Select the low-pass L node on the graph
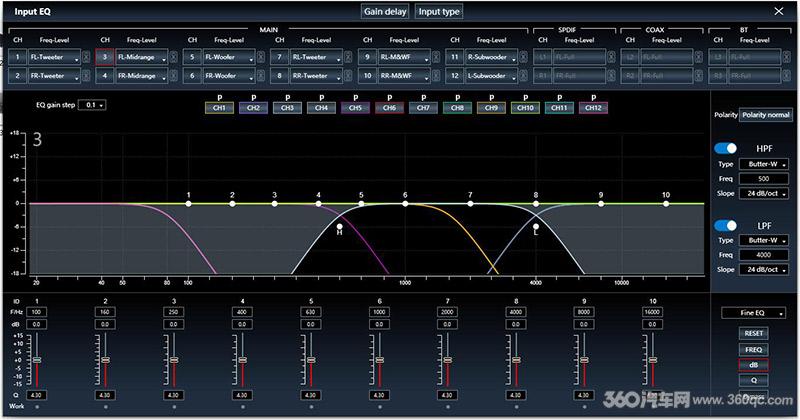This screenshot has height=420, width=800. 536,227
